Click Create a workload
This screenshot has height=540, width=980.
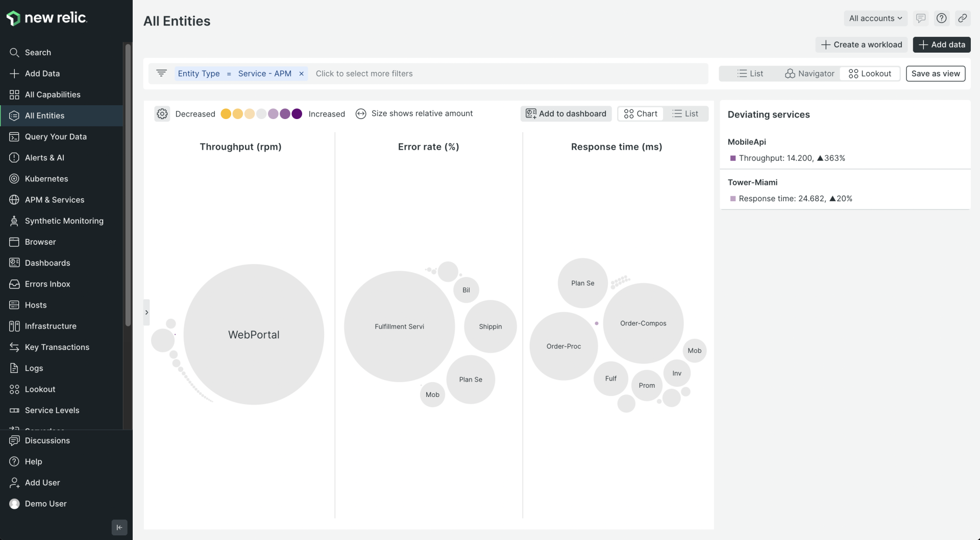pos(861,44)
